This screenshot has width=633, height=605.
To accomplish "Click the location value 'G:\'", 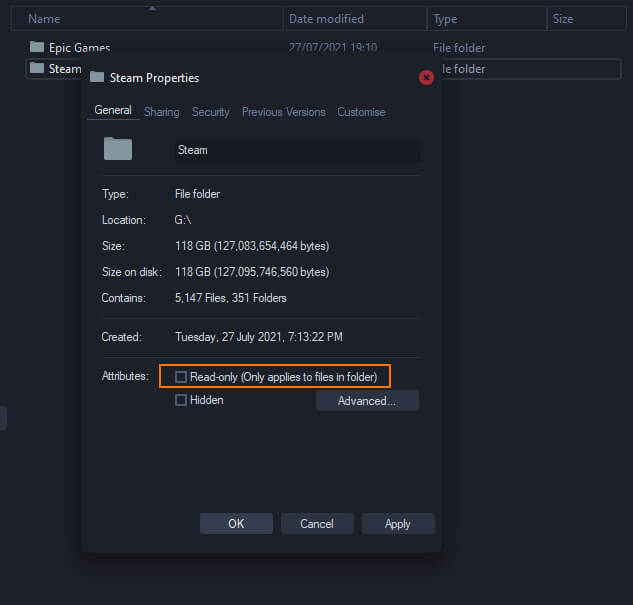I will (x=183, y=220).
